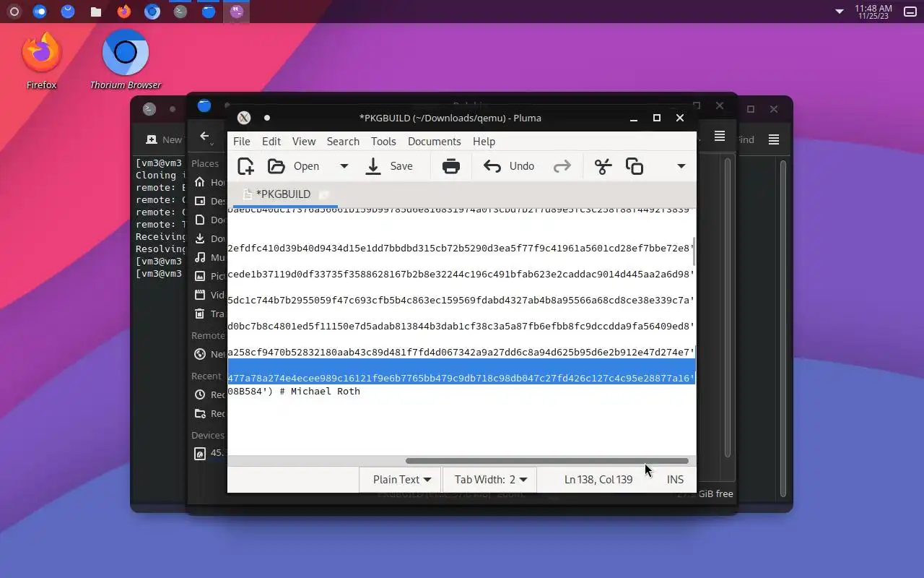Open the terminal window hamburger menu
Viewport: 924px width, 578px height.
click(x=774, y=139)
